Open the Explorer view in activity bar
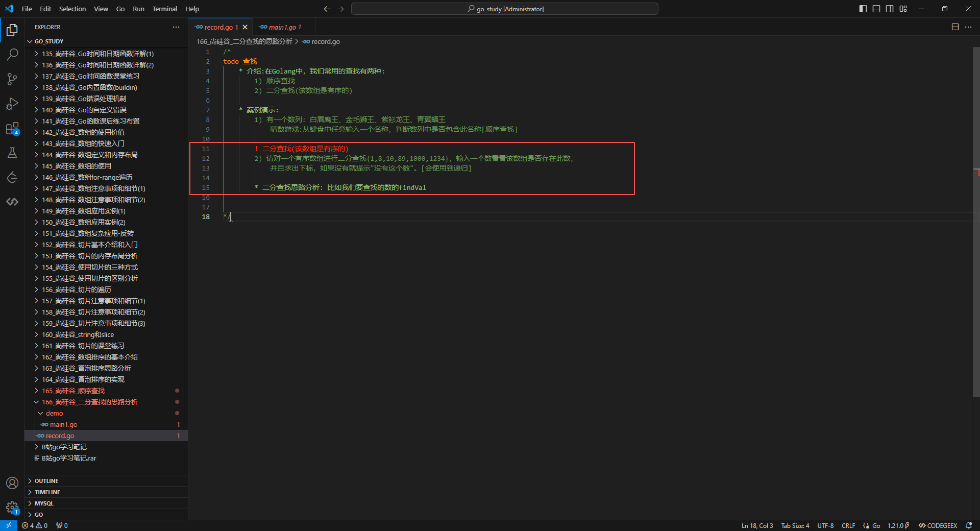This screenshot has width=980, height=531. pos(12,30)
